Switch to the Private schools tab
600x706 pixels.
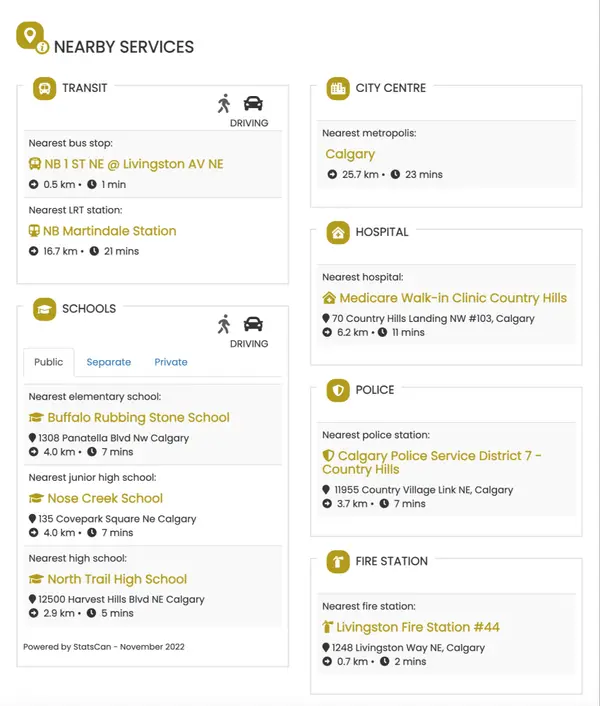click(x=171, y=362)
